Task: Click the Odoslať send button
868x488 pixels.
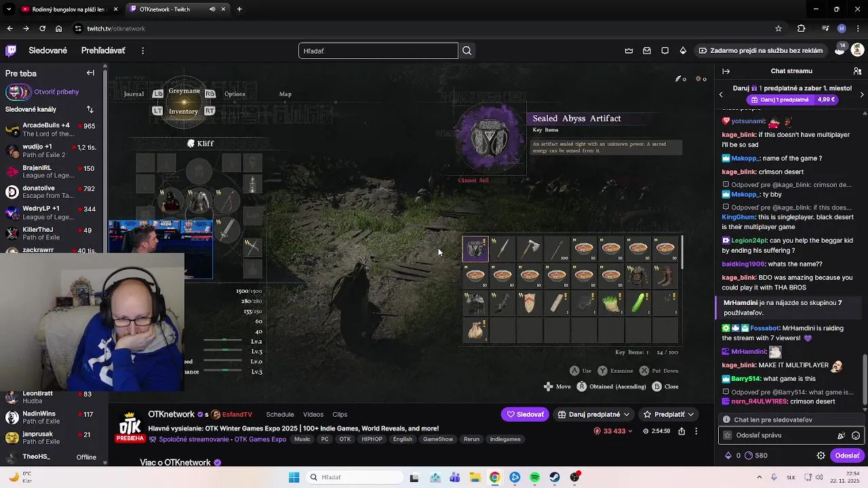Action: 847,455
